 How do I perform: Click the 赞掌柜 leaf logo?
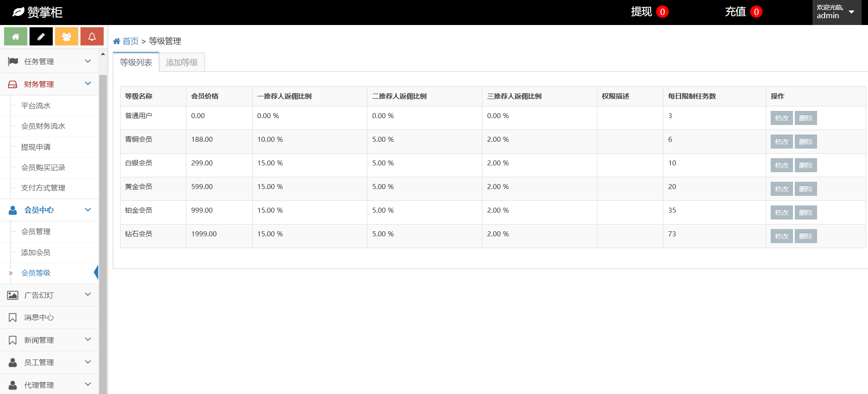point(19,12)
